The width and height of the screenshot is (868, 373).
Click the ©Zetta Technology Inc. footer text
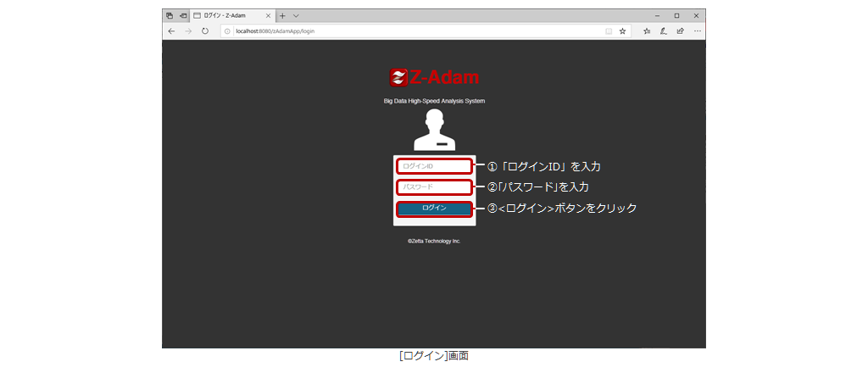pos(434,242)
